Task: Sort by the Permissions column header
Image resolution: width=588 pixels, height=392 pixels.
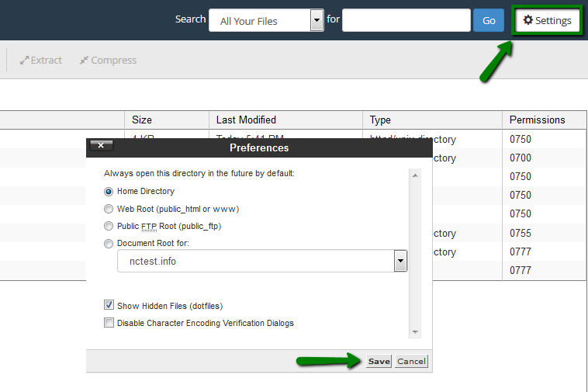Action: coord(544,120)
